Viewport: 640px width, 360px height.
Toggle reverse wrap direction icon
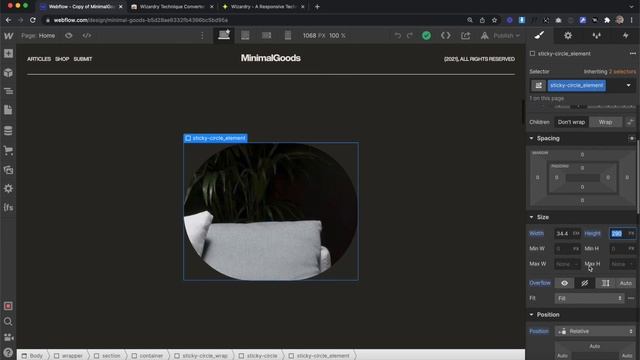(x=630, y=122)
